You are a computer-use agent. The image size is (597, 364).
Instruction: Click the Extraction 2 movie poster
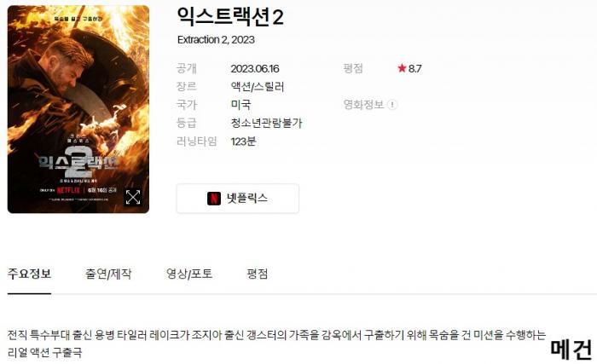coord(78,109)
